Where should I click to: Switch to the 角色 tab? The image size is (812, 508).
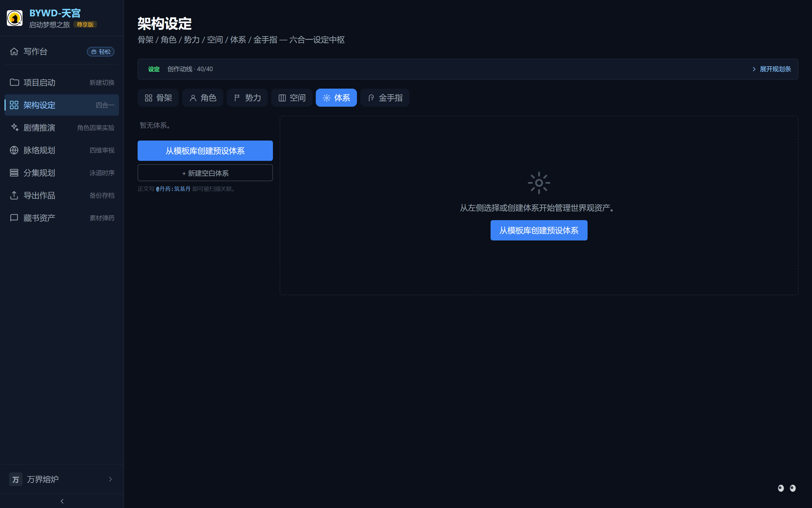click(203, 98)
